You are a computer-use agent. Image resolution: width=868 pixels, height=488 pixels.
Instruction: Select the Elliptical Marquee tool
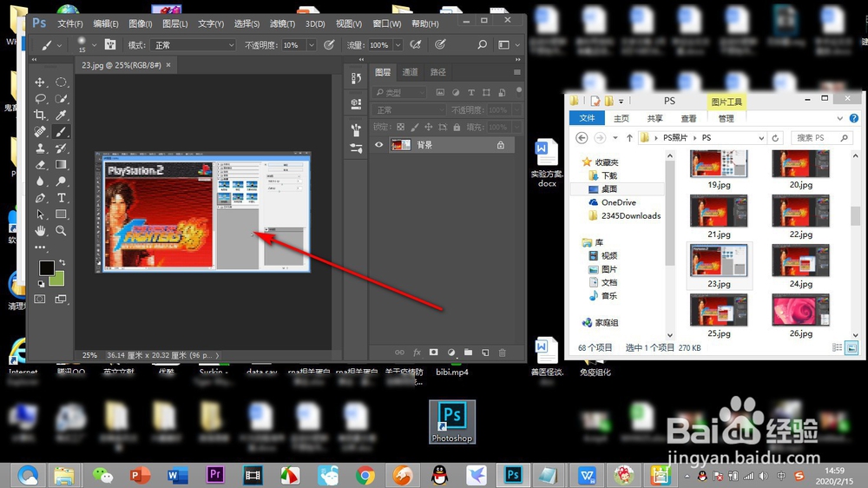click(61, 82)
